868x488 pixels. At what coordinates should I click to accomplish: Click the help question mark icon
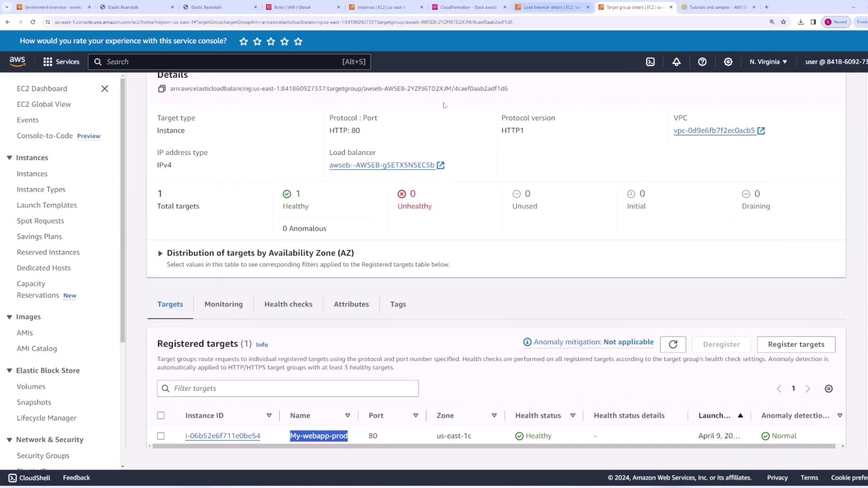pos(702,62)
